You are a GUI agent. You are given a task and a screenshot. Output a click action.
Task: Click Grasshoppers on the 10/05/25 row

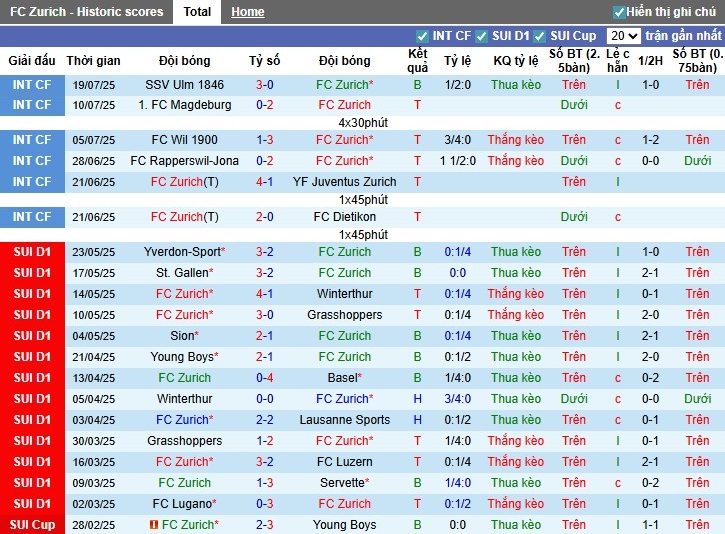pyautogui.click(x=344, y=315)
